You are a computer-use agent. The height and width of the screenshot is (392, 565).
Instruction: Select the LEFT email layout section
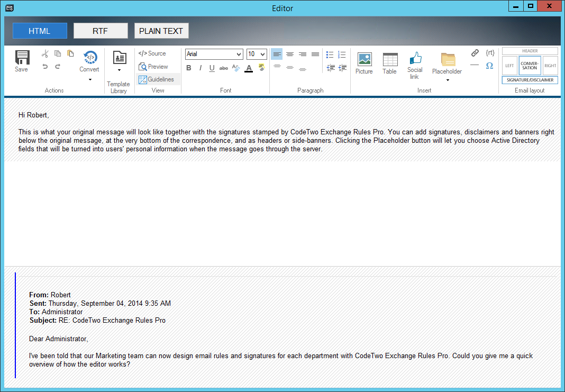[509, 66]
